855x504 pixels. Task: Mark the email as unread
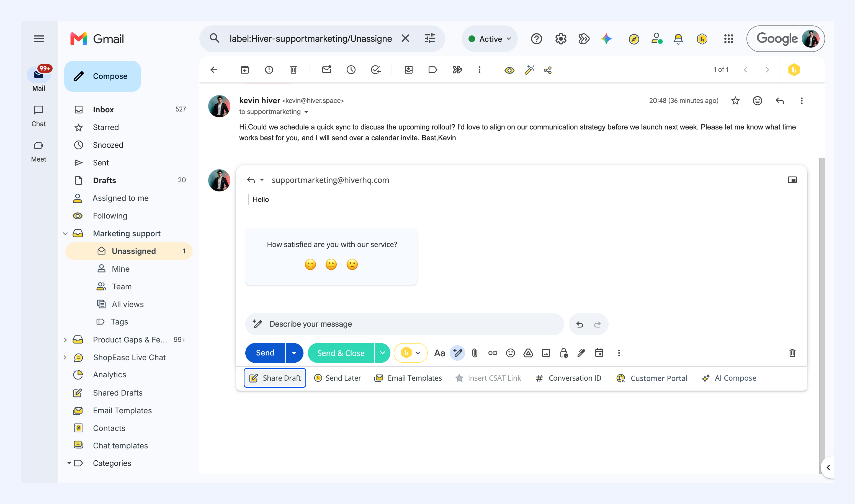point(327,70)
